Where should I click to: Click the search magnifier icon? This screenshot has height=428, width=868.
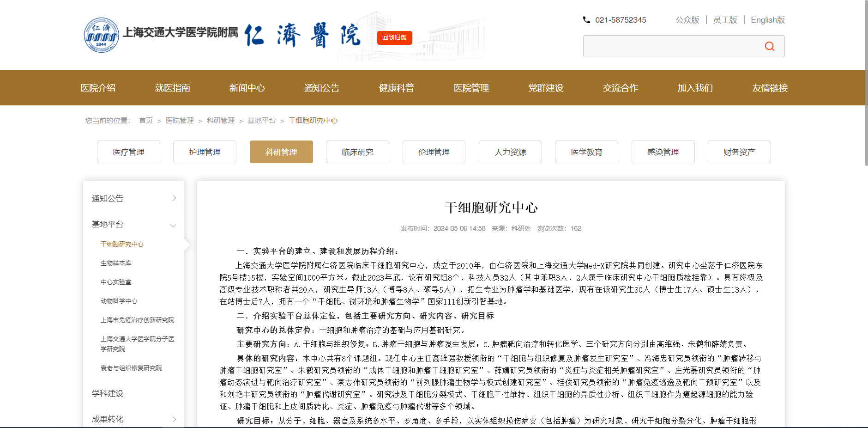[x=769, y=46]
